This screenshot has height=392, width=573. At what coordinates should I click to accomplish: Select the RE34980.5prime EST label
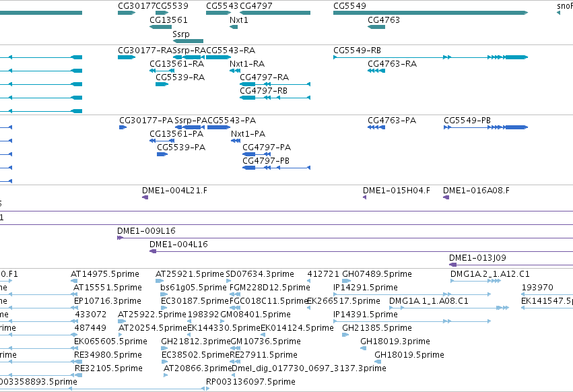(108, 355)
